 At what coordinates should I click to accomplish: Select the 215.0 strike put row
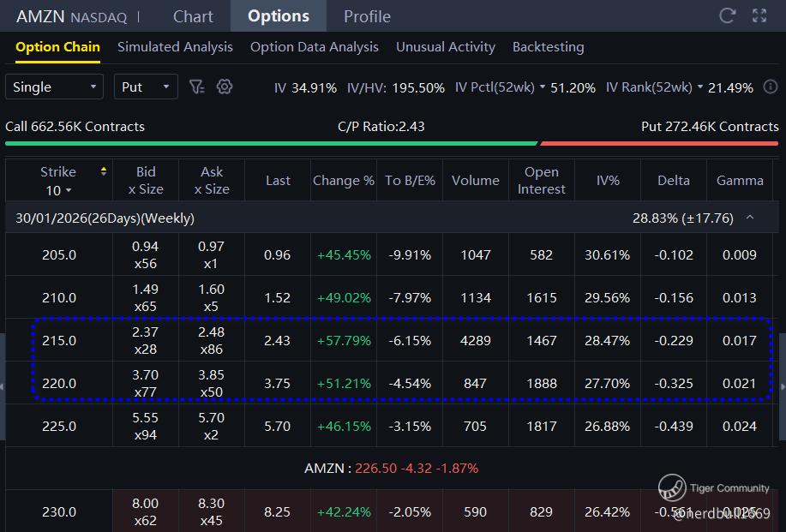pos(59,340)
